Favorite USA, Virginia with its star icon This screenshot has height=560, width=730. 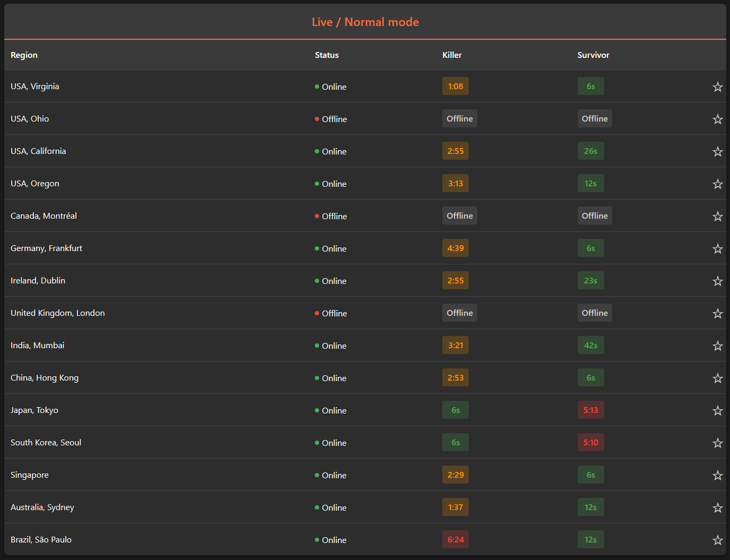click(x=717, y=87)
